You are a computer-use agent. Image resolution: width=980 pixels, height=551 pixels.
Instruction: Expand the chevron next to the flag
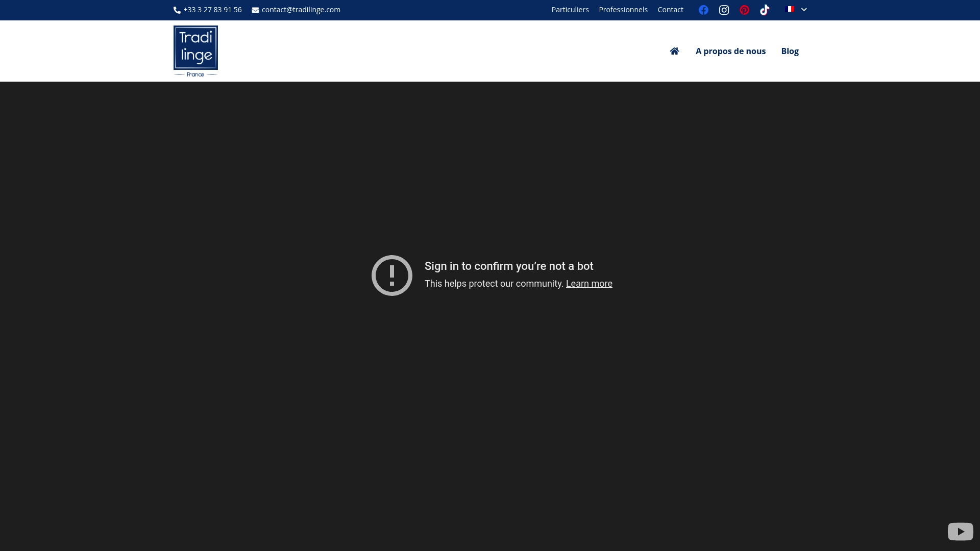(803, 10)
